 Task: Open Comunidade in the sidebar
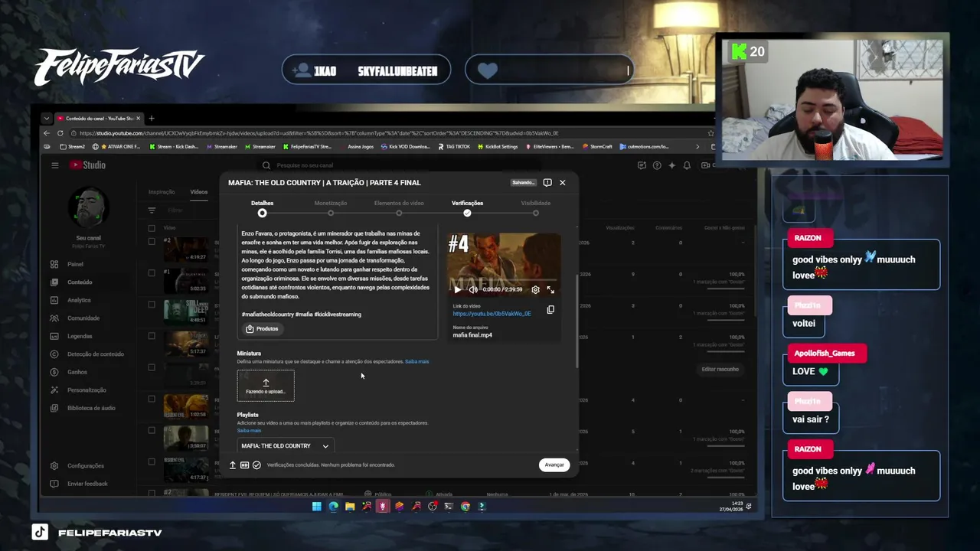click(x=83, y=318)
